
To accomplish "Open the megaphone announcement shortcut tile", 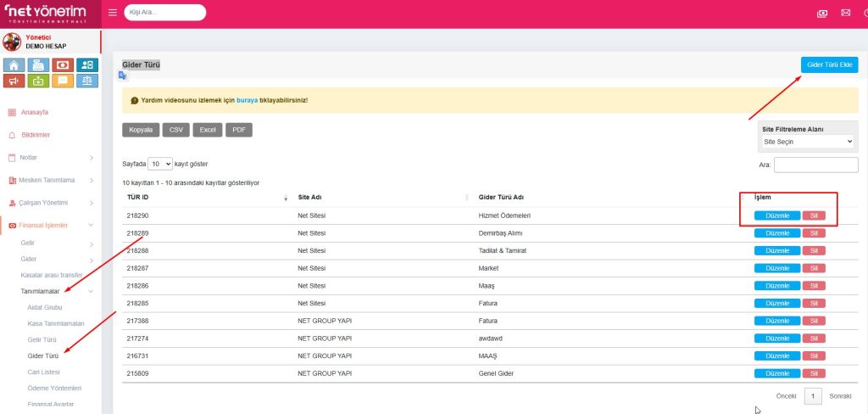I will coord(14,81).
